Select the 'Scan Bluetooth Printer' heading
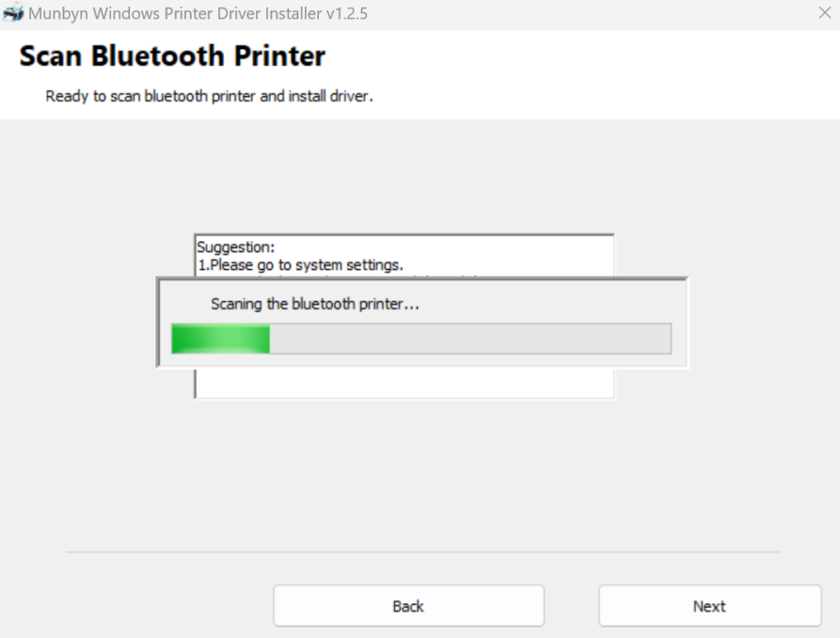Viewport: 840px width, 638px height. tap(171, 56)
